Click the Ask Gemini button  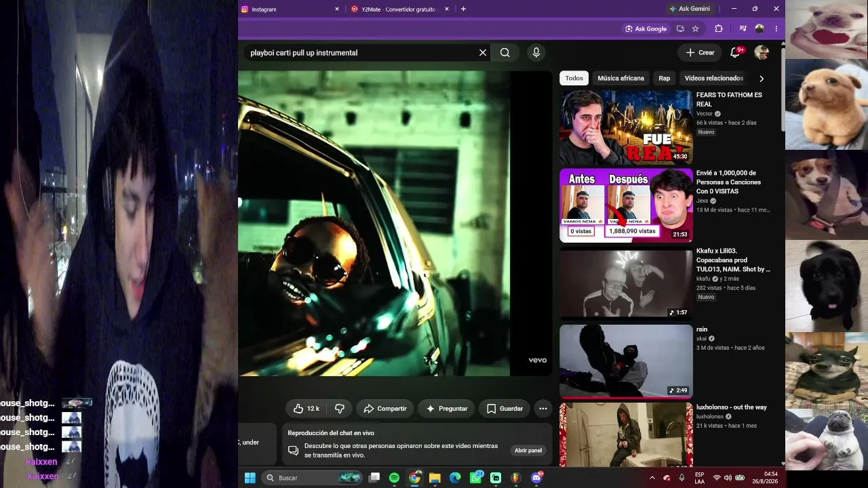coord(690,9)
